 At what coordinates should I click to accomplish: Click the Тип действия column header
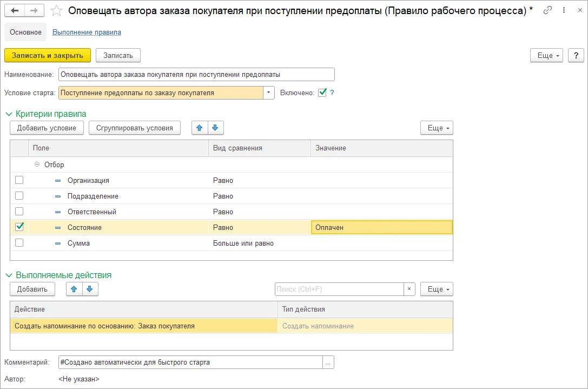[365, 309]
